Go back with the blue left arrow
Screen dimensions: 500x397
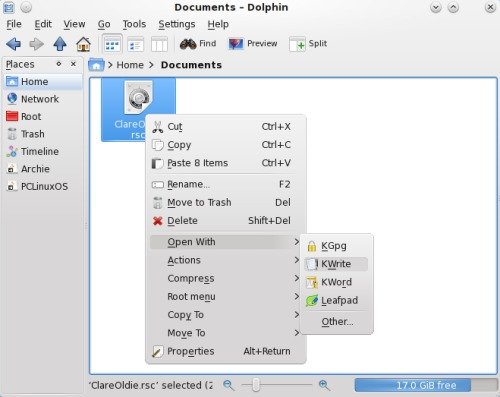14,44
